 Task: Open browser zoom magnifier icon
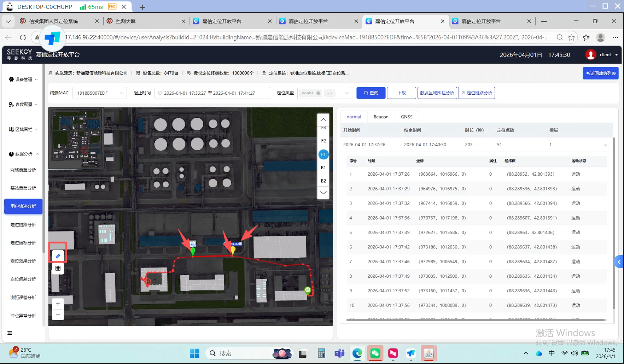click(560, 37)
